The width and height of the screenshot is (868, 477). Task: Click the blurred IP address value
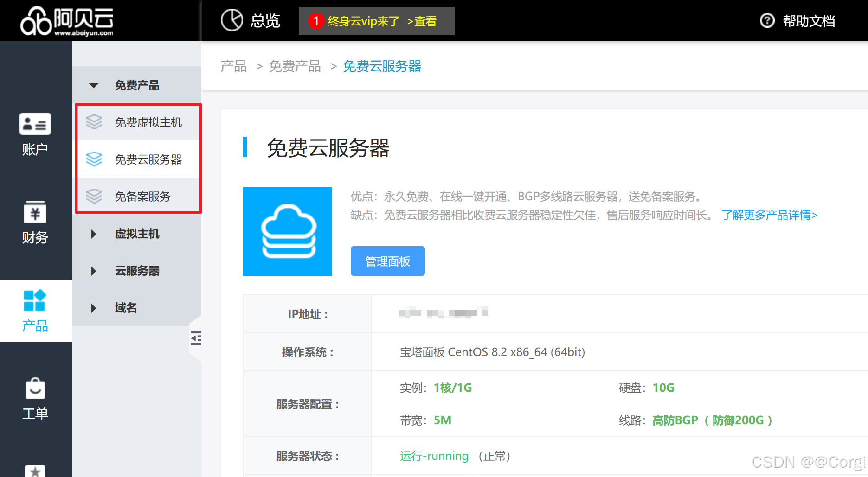(x=444, y=313)
